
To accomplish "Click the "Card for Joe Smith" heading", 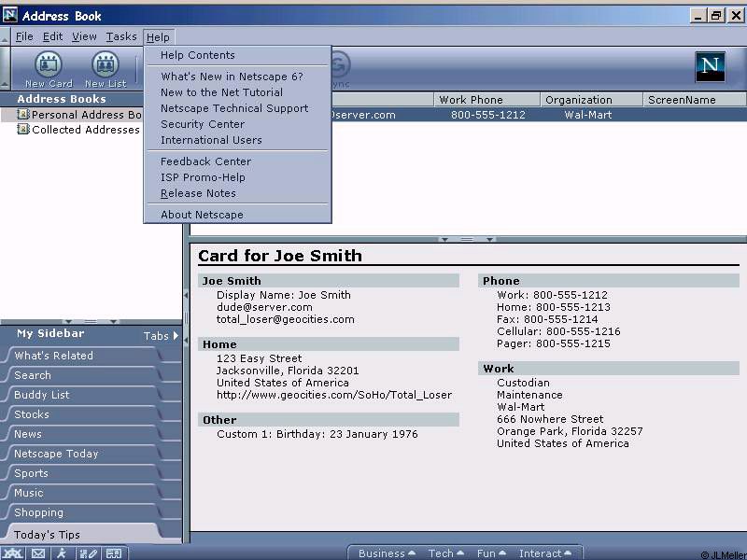I will coord(280,256).
